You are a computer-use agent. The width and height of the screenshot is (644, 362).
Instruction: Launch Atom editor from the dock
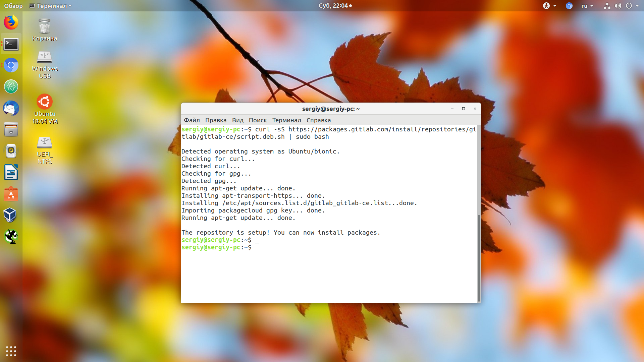pos(11,86)
